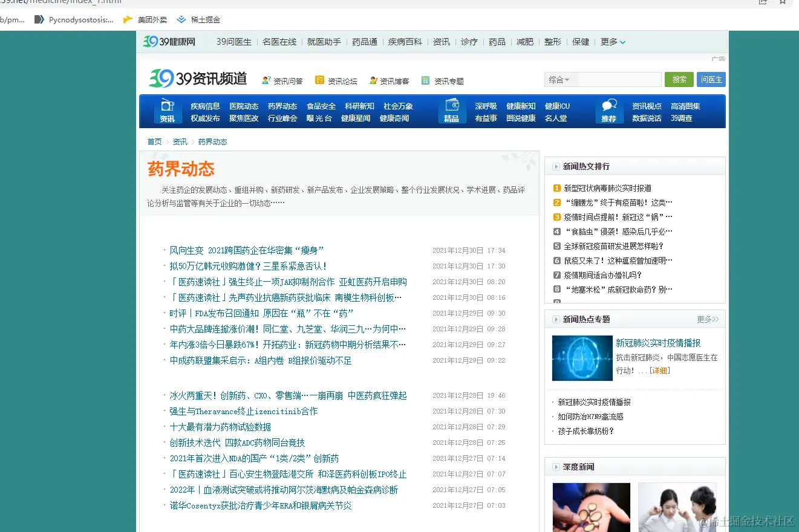This screenshot has height=532, width=799.
Task: Open 整形 in top menu
Action: (x=553, y=42)
